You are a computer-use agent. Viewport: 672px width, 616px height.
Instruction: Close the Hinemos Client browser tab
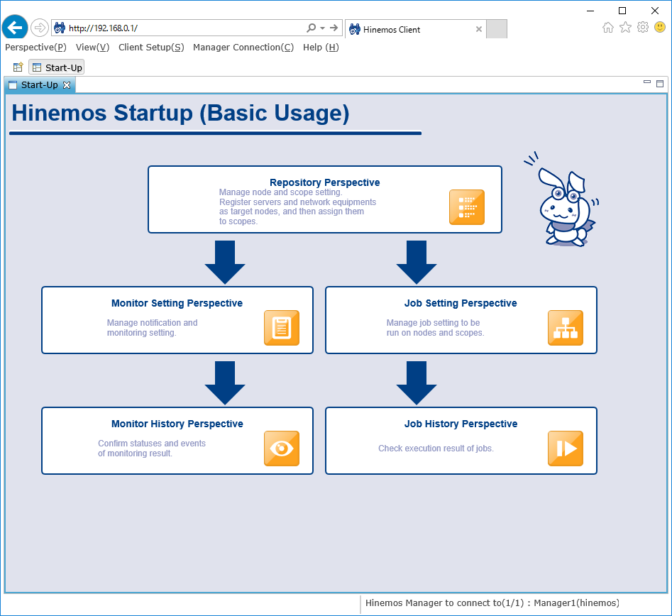pyautogui.click(x=479, y=29)
